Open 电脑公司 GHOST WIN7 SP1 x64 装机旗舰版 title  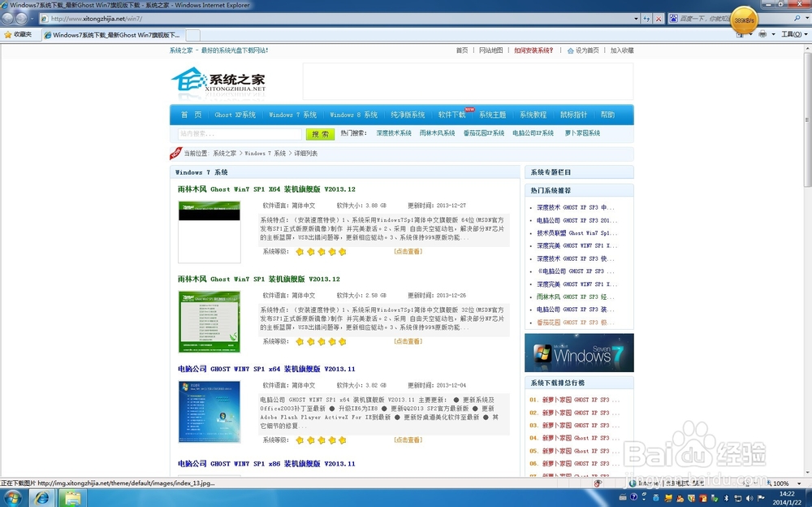pyautogui.click(x=266, y=369)
